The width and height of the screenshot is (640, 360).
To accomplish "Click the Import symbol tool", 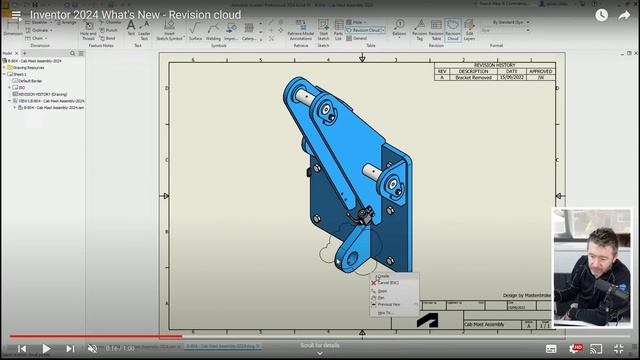I will [231, 31].
